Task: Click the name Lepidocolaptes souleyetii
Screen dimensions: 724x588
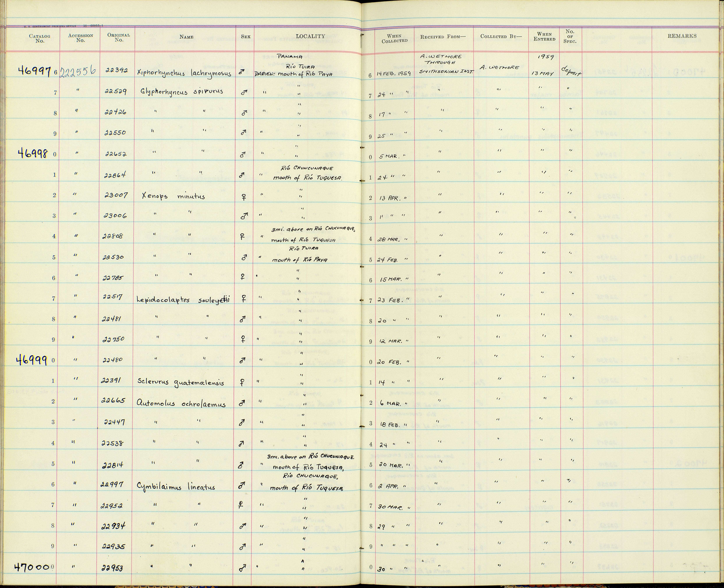Action: pos(183,300)
